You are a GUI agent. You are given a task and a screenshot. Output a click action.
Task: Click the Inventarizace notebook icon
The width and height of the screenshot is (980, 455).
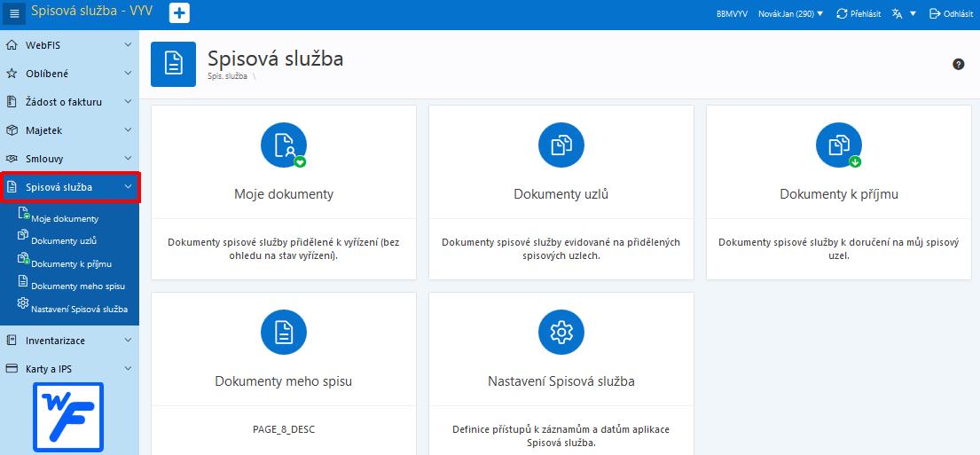[x=12, y=341]
